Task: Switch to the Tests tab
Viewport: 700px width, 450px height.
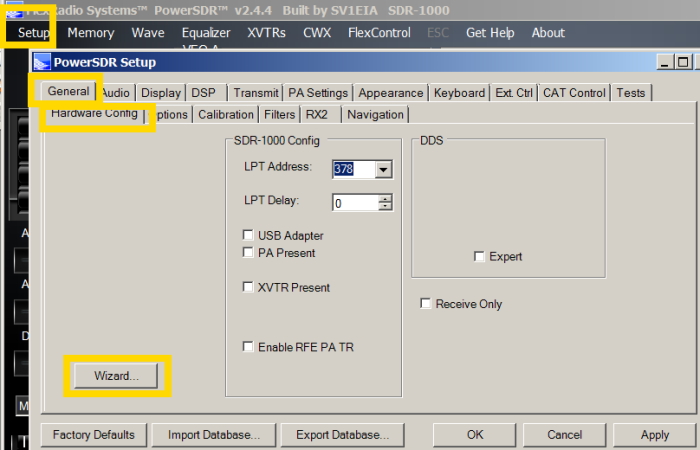Action: coord(631,93)
